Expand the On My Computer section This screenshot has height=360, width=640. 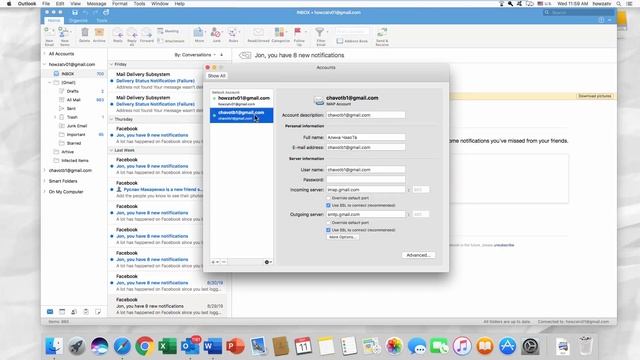point(44,191)
